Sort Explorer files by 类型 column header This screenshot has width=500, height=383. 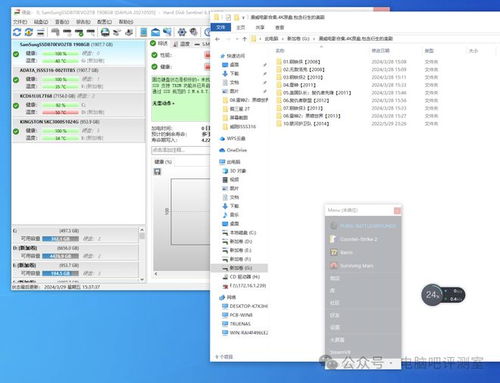pos(429,51)
